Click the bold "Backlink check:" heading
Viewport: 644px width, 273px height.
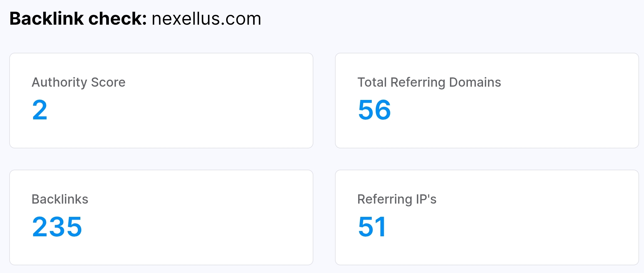pos(78,19)
